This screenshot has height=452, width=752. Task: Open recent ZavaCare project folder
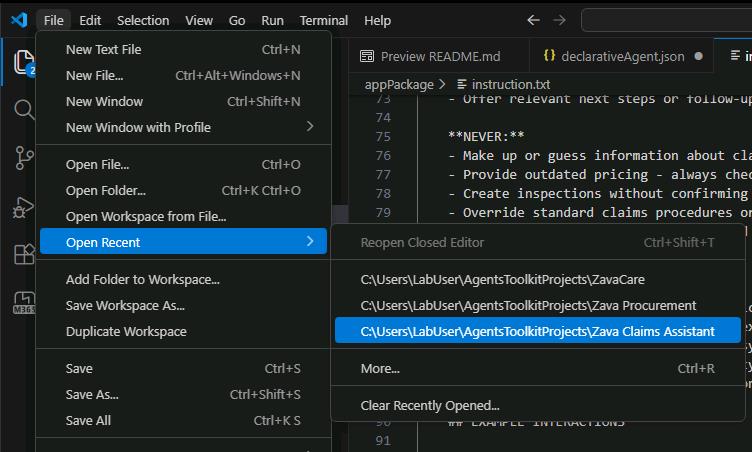(538, 279)
